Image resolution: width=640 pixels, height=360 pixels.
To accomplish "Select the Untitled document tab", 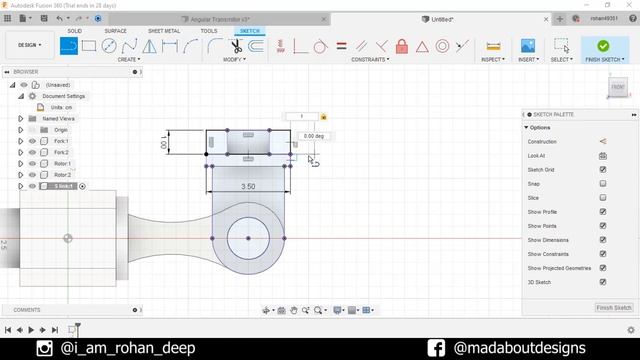I will [x=441, y=19].
